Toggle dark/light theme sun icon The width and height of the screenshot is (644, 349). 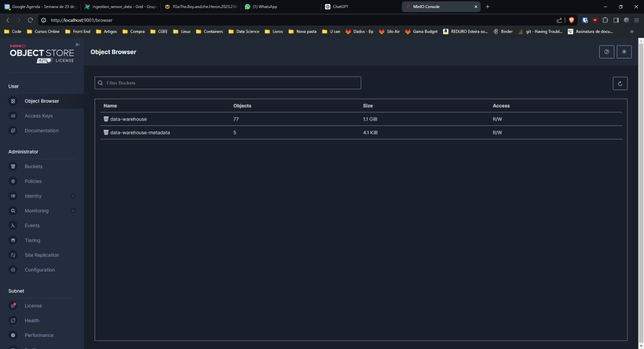click(624, 52)
